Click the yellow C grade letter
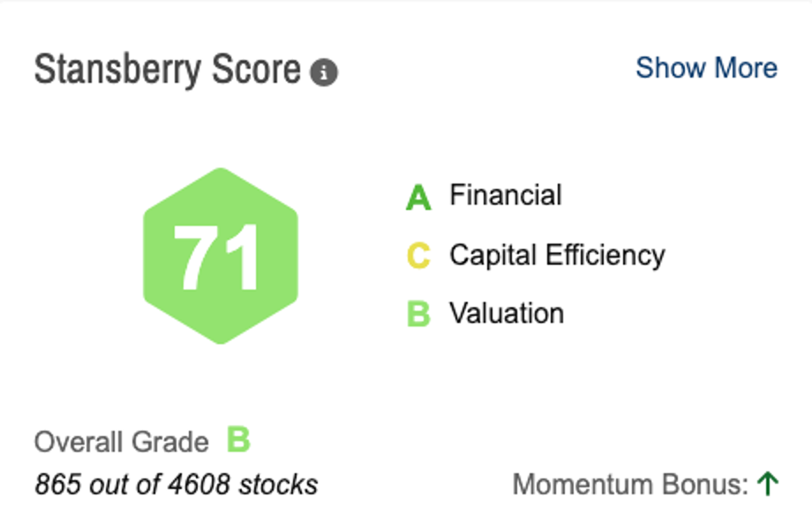The width and height of the screenshot is (812, 519). point(417,257)
